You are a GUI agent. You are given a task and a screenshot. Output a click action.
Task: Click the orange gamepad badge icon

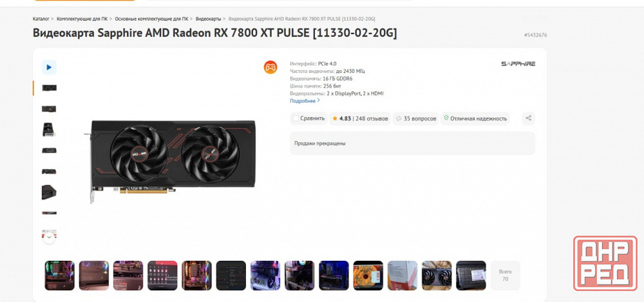pos(270,67)
